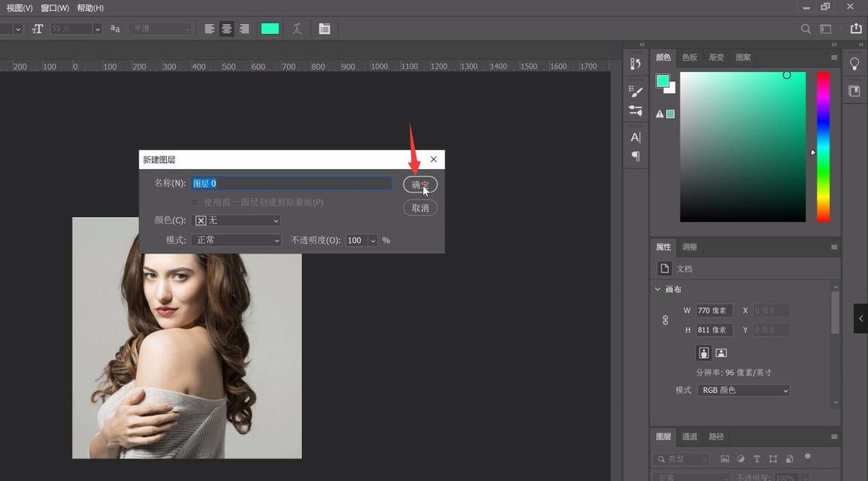
Task: Click the canvas width W field
Action: pos(714,310)
